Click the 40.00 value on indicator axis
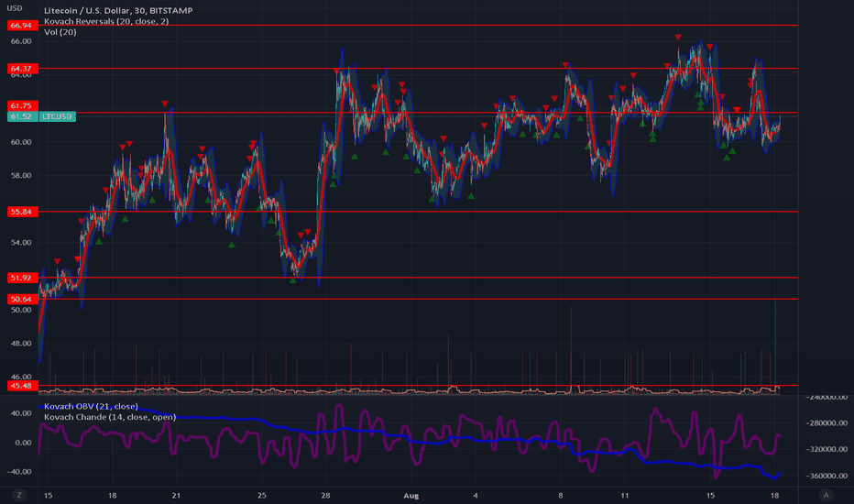854x504 pixels. [21, 413]
